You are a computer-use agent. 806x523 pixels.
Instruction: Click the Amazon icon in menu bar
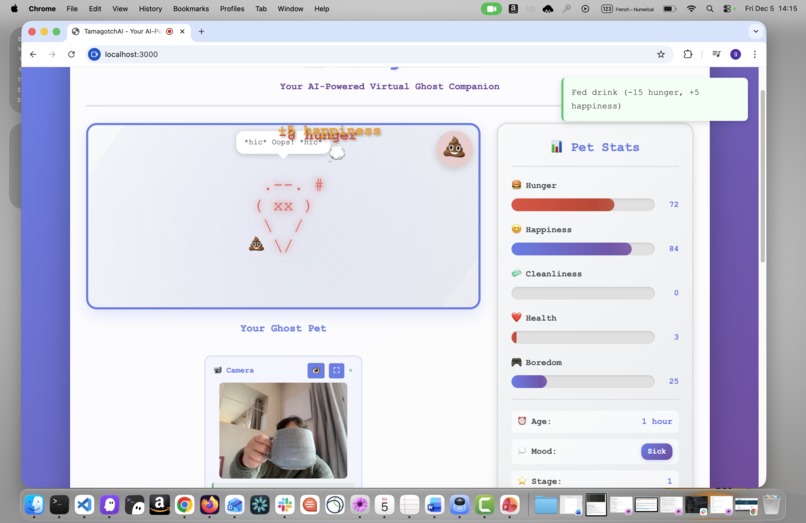point(513,9)
